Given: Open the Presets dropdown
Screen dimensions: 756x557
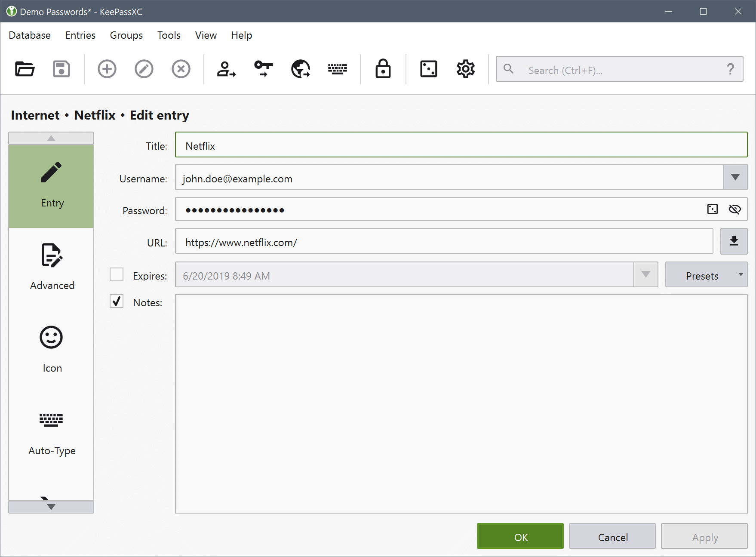Looking at the screenshot, I should click(x=706, y=275).
